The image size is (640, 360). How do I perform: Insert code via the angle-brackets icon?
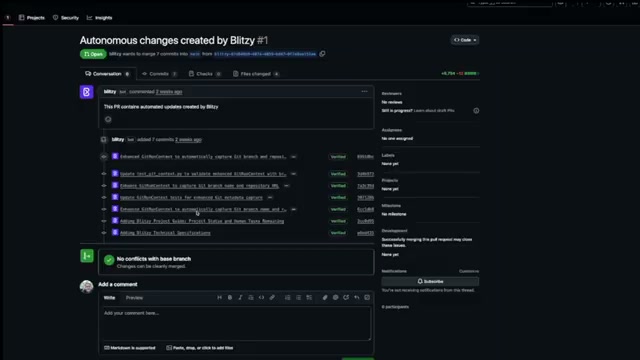coord(261,298)
